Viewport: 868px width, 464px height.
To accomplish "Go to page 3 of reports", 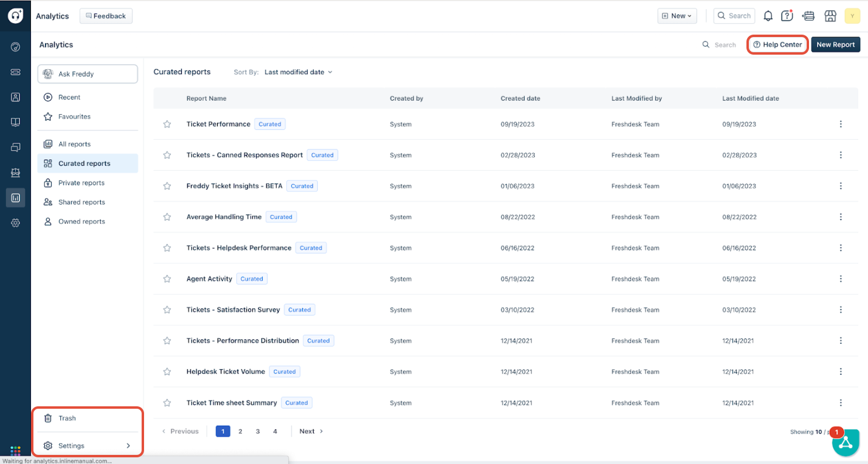I will click(258, 431).
